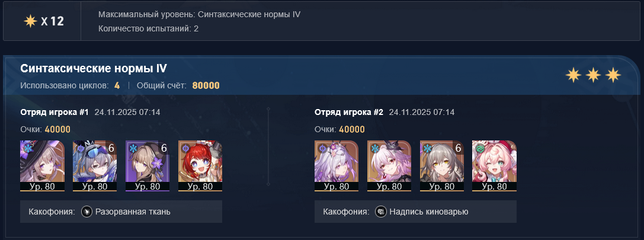Viewport: 644px width, 240px height.
Task: Click the eidolon 6 badge on gray-haired portrait
Action: 459,148
